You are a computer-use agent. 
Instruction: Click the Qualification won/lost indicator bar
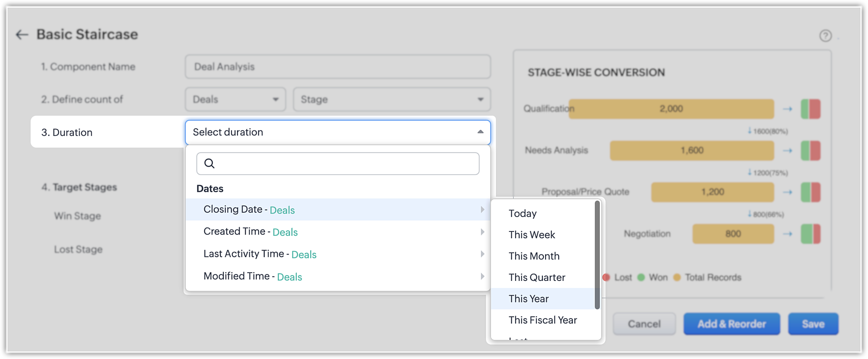(810, 109)
